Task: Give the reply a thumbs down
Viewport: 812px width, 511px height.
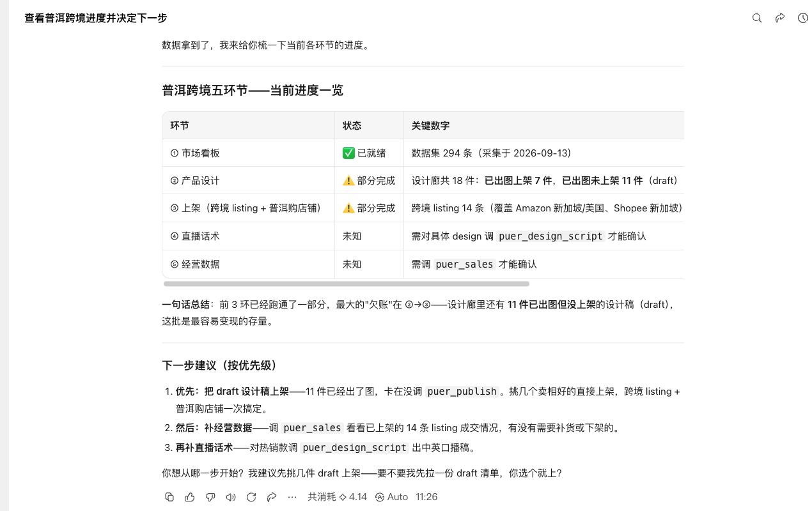Action: (x=210, y=497)
